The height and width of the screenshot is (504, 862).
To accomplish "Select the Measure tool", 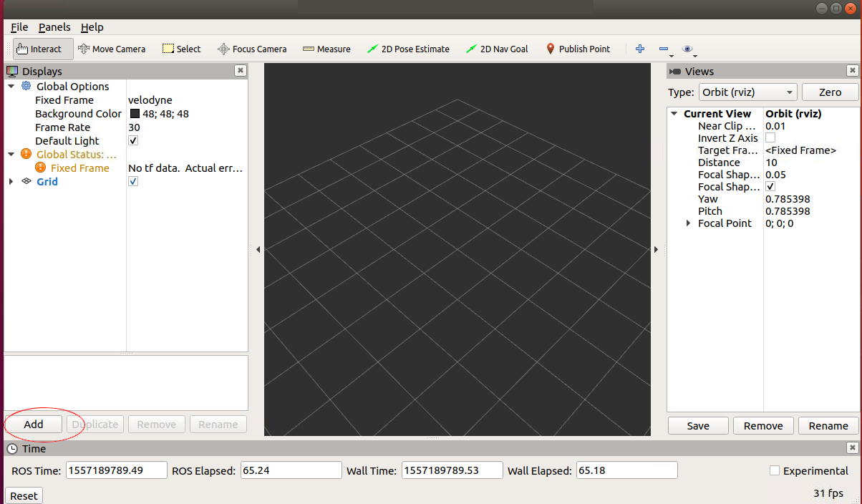I will [326, 49].
